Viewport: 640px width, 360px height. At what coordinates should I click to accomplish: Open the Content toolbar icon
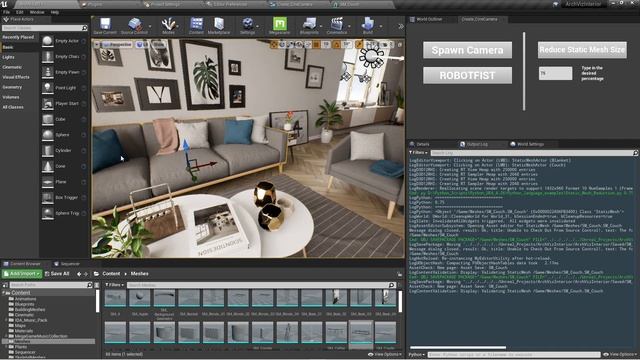pyautogui.click(x=196, y=24)
